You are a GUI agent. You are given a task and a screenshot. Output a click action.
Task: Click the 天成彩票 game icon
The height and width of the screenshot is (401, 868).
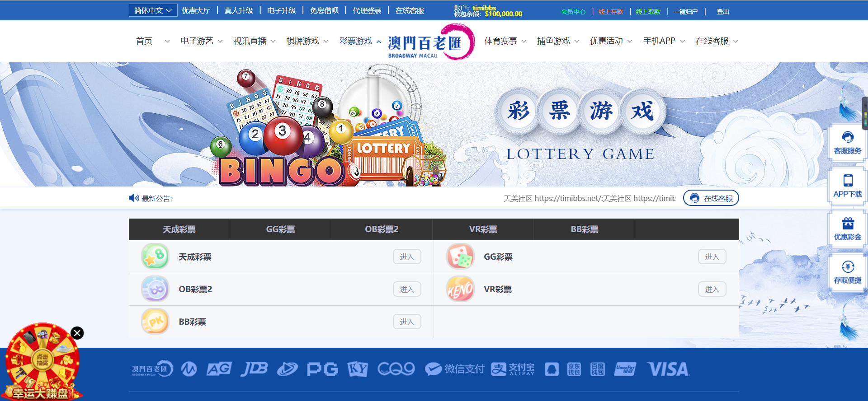pos(155,256)
